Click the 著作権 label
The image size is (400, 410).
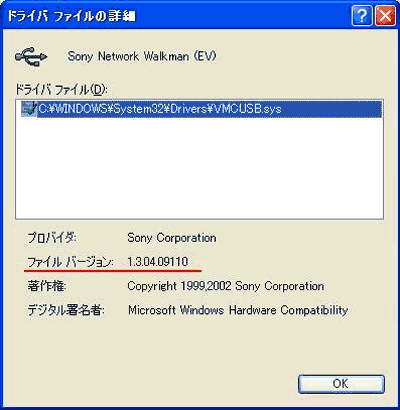point(47,286)
